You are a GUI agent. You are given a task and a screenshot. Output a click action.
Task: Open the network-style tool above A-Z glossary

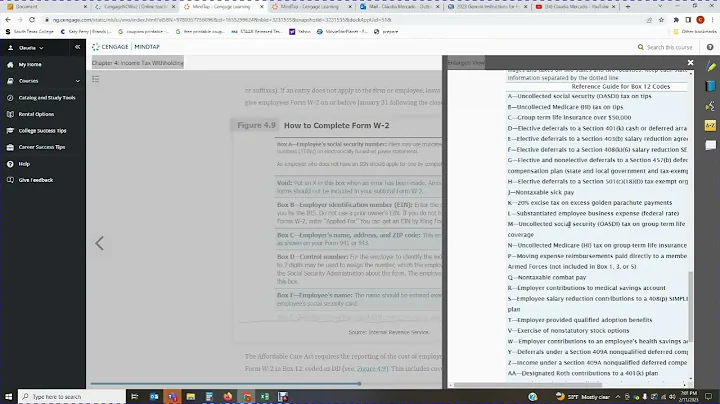(x=710, y=106)
